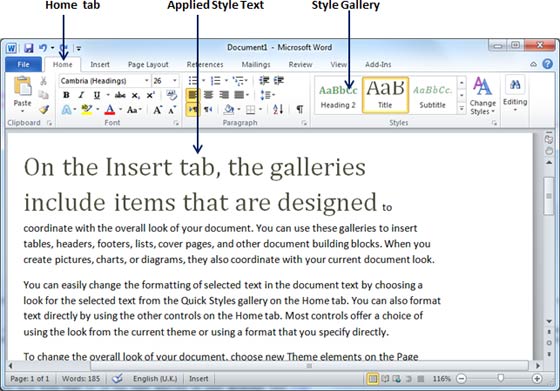The image size is (560, 391).
Task: Set left-to-right text direction
Action: [193, 109]
